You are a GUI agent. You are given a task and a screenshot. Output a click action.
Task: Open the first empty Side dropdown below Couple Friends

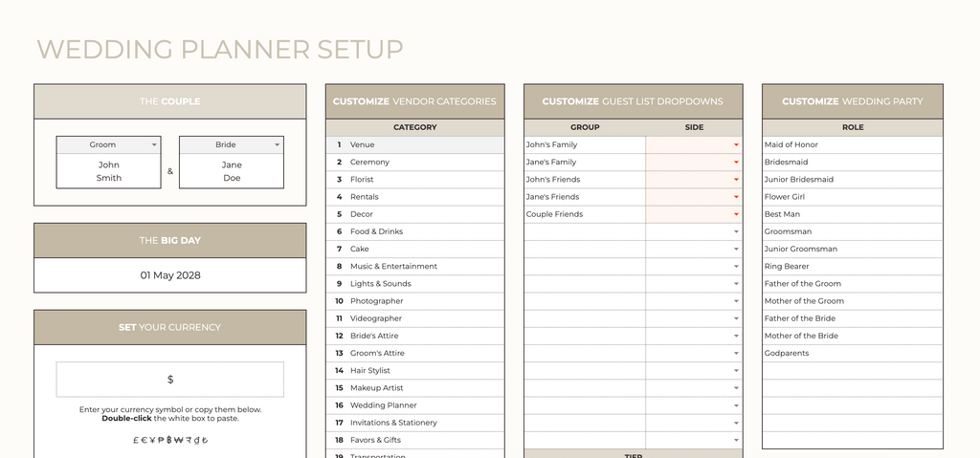736,231
